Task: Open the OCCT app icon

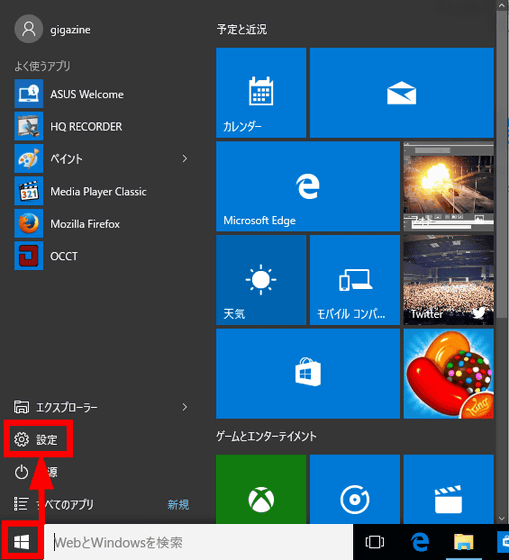Action: (x=29, y=256)
